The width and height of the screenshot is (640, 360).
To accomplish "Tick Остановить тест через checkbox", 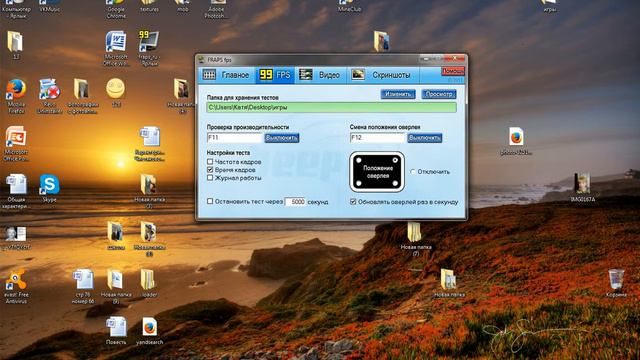I will [210, 201].
